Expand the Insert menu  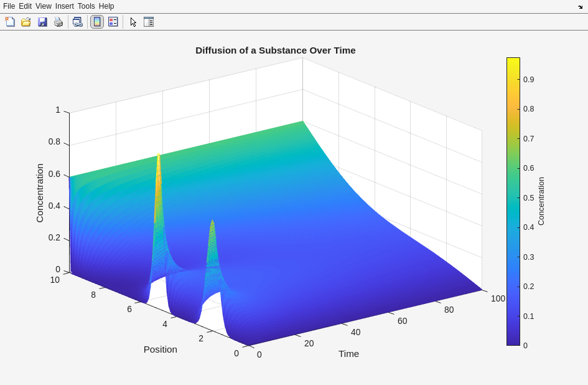pos(65,6)
